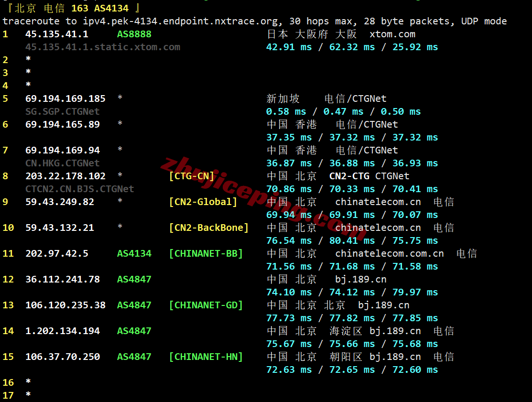Select the AS8888 label on hop 1

[x=134, y=34]
